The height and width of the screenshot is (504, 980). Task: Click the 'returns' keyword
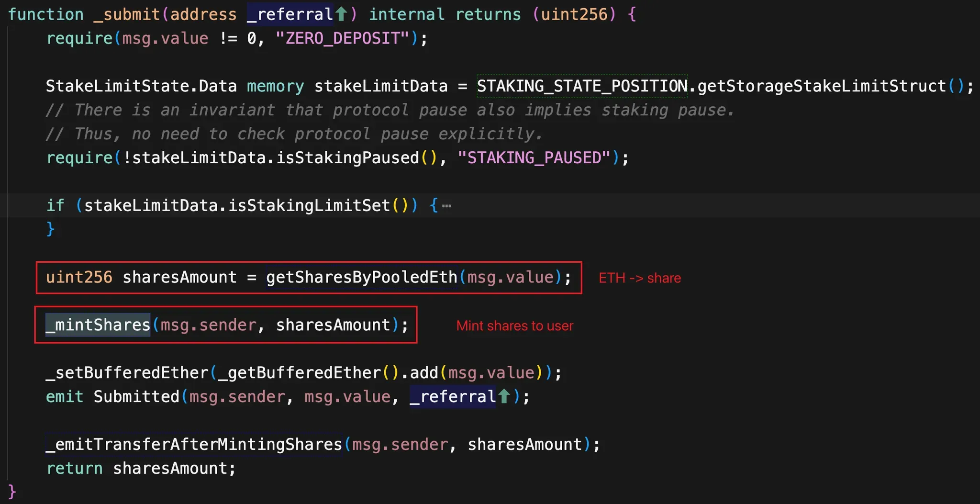[x=488, y=14]
